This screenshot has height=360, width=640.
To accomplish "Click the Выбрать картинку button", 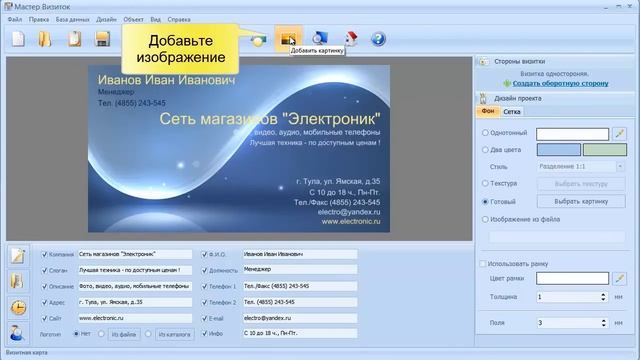I will (x=581, y=201).
